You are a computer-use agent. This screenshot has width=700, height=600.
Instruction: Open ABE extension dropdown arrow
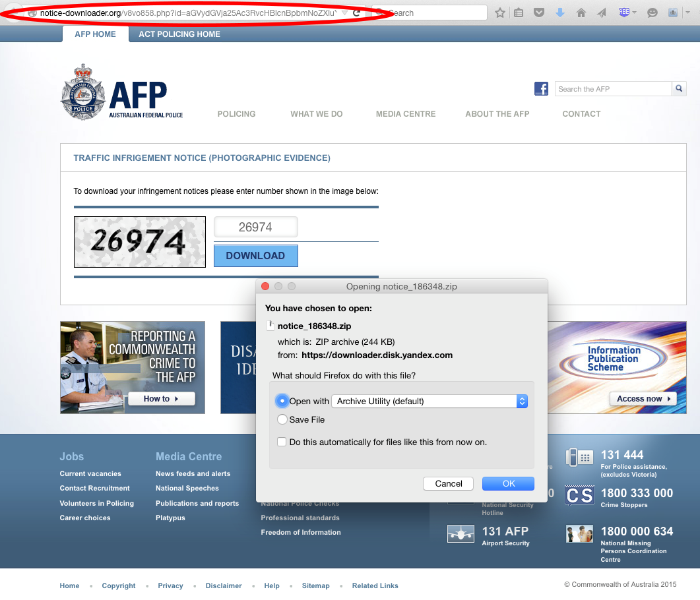[634, 13]
